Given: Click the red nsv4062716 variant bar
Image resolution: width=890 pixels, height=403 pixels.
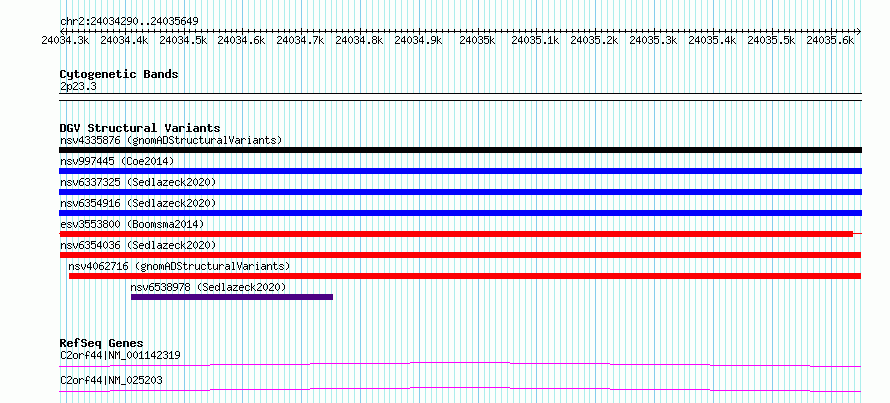Looking at the screenshot, I should click(x=465, y=276).
